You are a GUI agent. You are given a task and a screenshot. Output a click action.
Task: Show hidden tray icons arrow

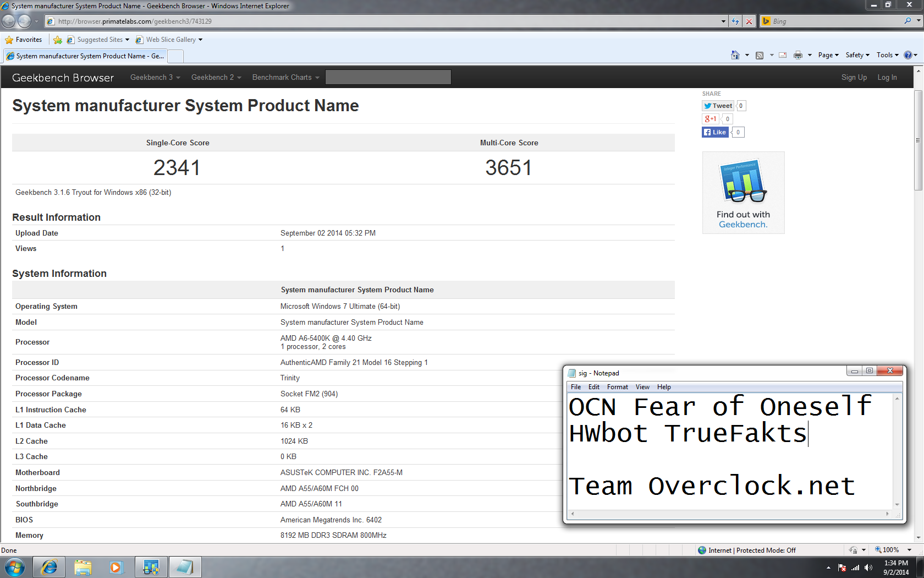(828, 568)
